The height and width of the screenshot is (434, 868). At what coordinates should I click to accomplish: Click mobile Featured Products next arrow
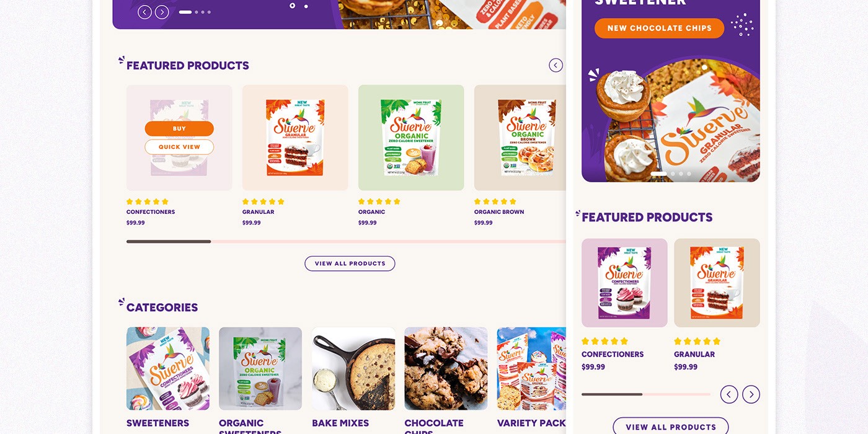click(751, 394)
